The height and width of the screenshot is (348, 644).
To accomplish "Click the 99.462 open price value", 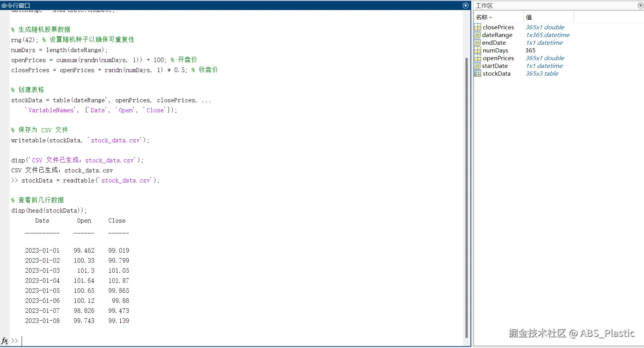I will click(84, 250).
